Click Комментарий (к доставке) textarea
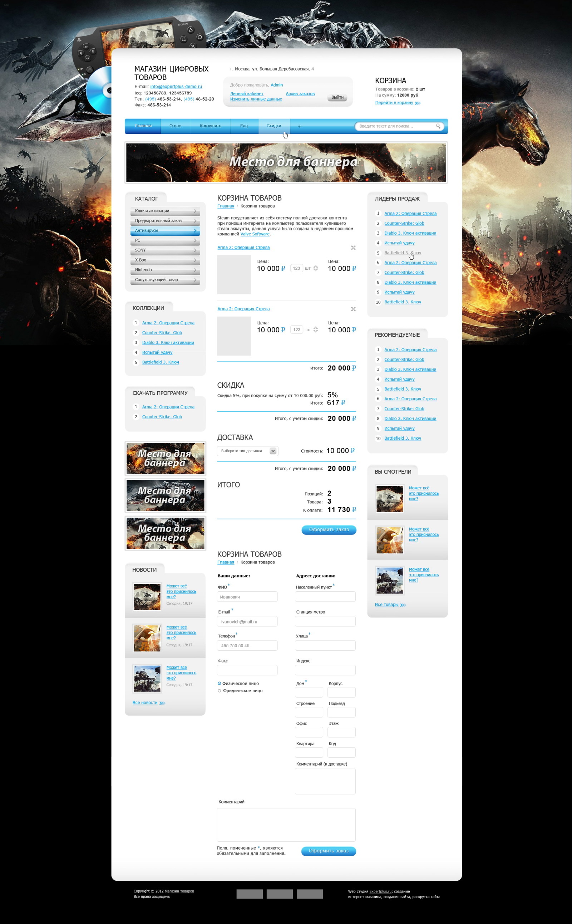This screenshot has width=572, height=924. (325, 781)
